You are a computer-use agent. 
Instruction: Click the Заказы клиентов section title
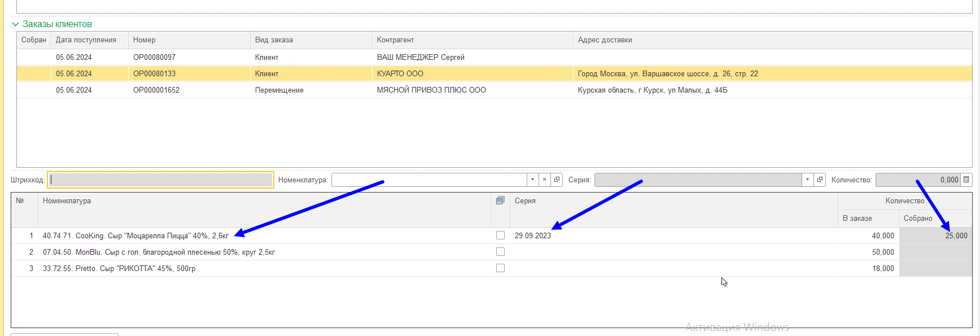pyautogui.click(x=57, y=24)
